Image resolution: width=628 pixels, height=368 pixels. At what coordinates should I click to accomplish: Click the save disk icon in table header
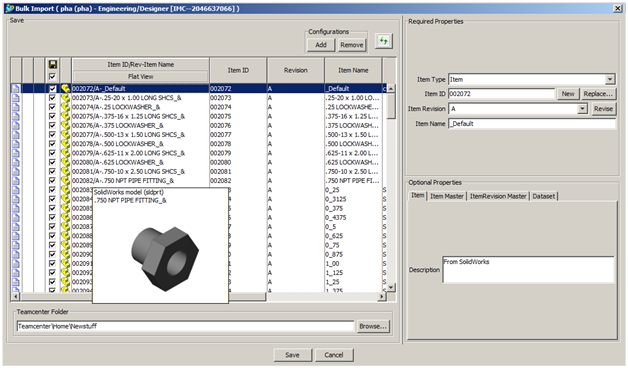click(52, 64)
